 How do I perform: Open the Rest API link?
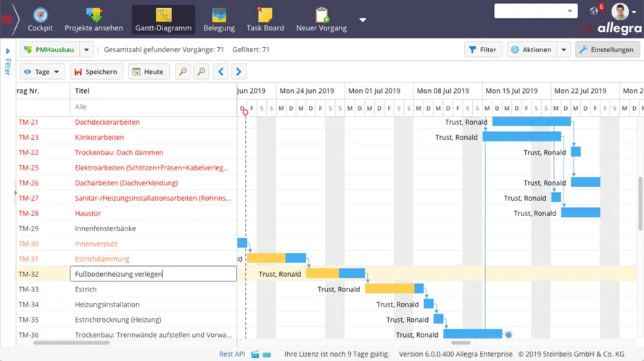(231, 354)
